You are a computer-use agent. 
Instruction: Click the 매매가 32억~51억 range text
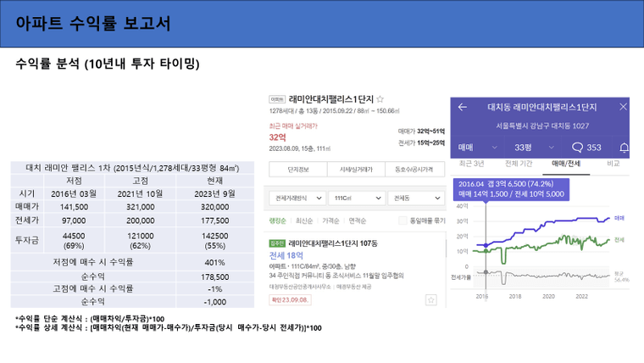pyautogui.click(x=421, y=131)
